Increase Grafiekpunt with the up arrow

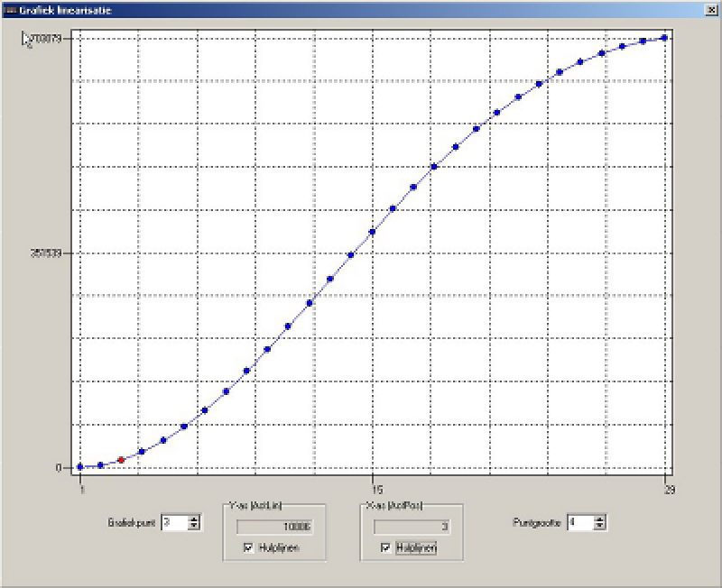(x=194, y=519)
